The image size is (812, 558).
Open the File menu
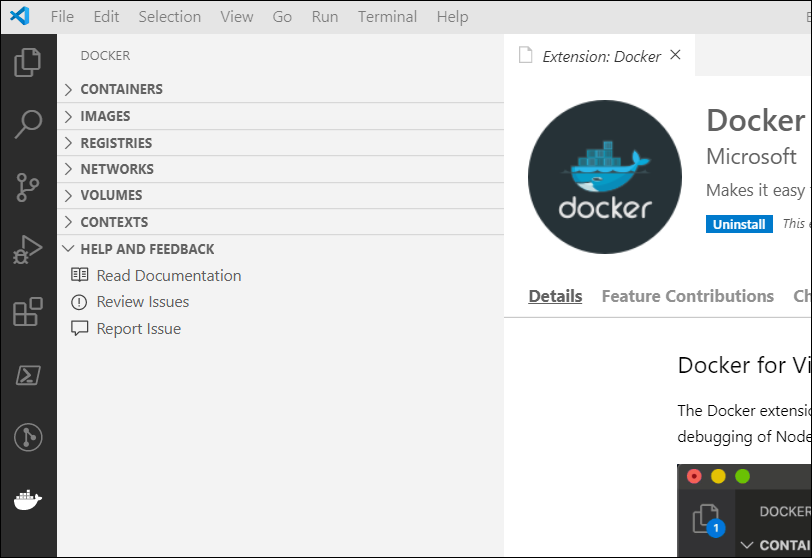coord(62,17)
